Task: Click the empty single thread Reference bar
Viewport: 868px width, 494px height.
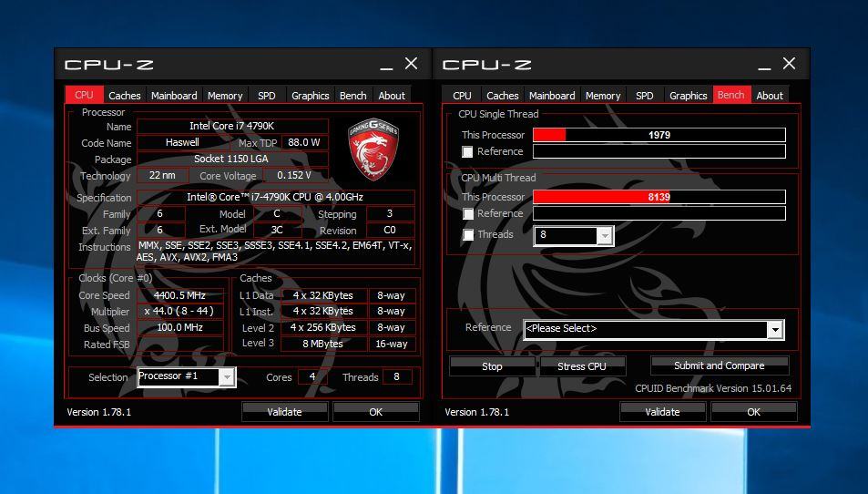Action: [659, 151]
